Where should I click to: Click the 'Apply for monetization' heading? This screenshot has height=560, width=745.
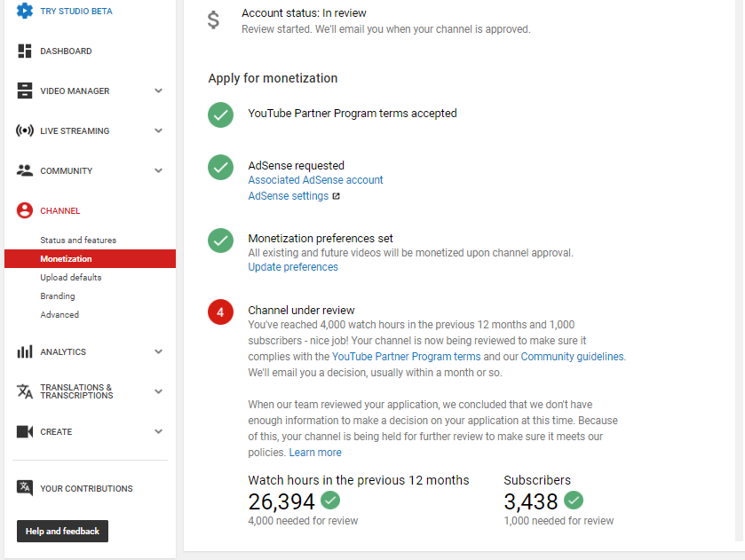coord(273,78)
